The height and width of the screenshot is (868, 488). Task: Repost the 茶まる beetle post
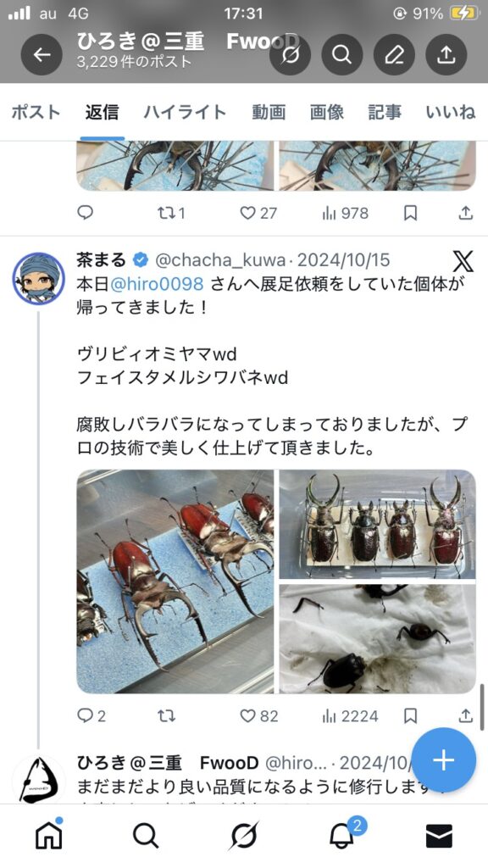click(x=166, y=715)
